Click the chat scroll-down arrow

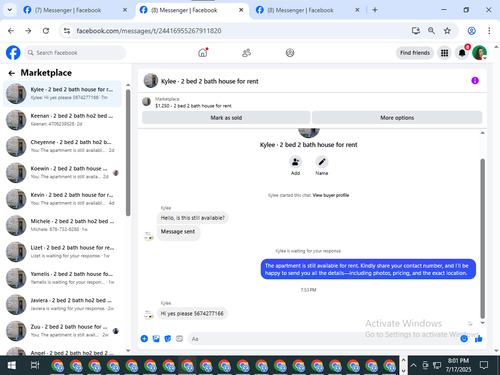pos(482,323)
